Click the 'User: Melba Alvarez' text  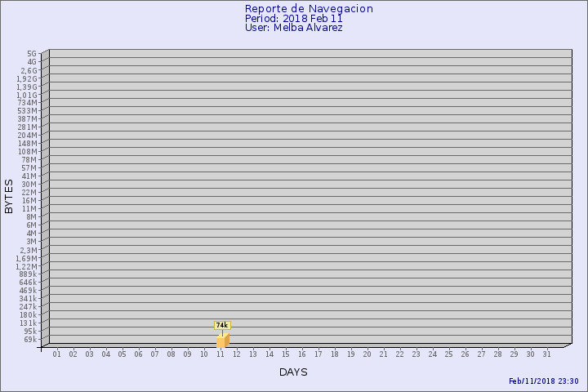293,28
